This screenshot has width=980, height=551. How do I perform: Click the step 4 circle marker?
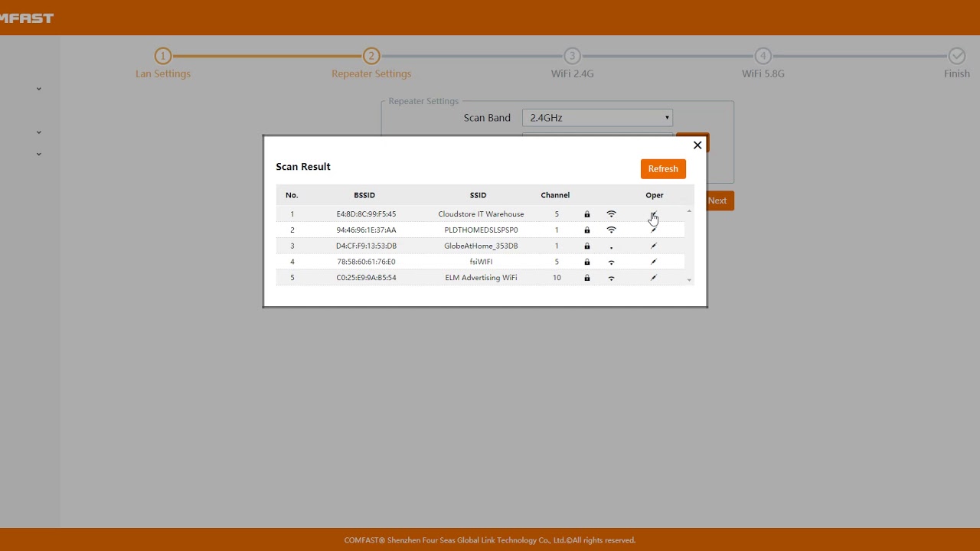[763, 56]
